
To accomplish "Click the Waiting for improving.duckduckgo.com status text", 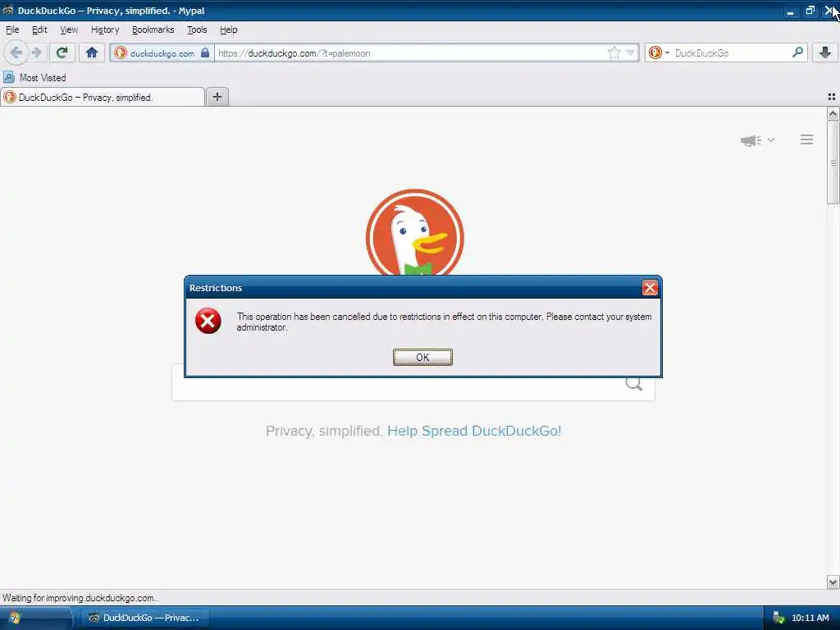I will coord(80,598).
